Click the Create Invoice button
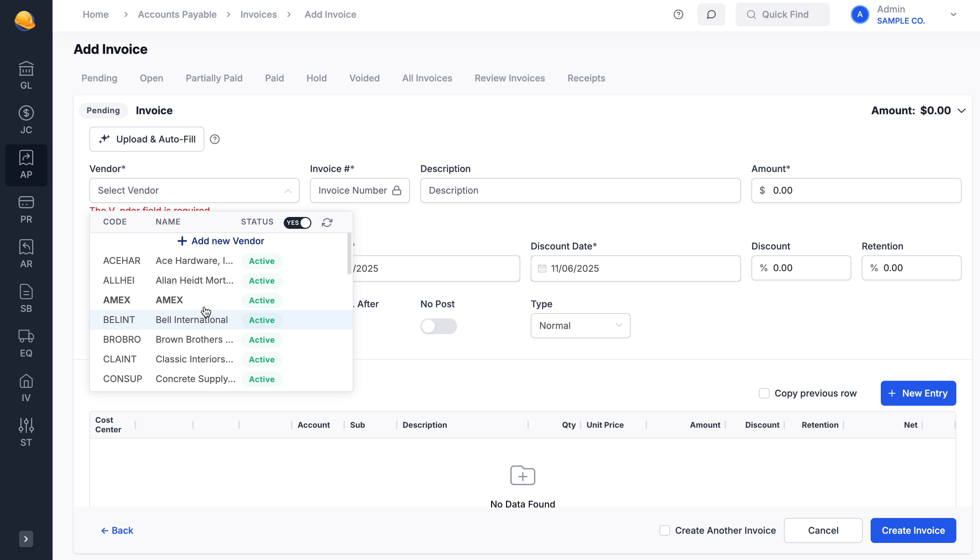 tap(913, 530)
